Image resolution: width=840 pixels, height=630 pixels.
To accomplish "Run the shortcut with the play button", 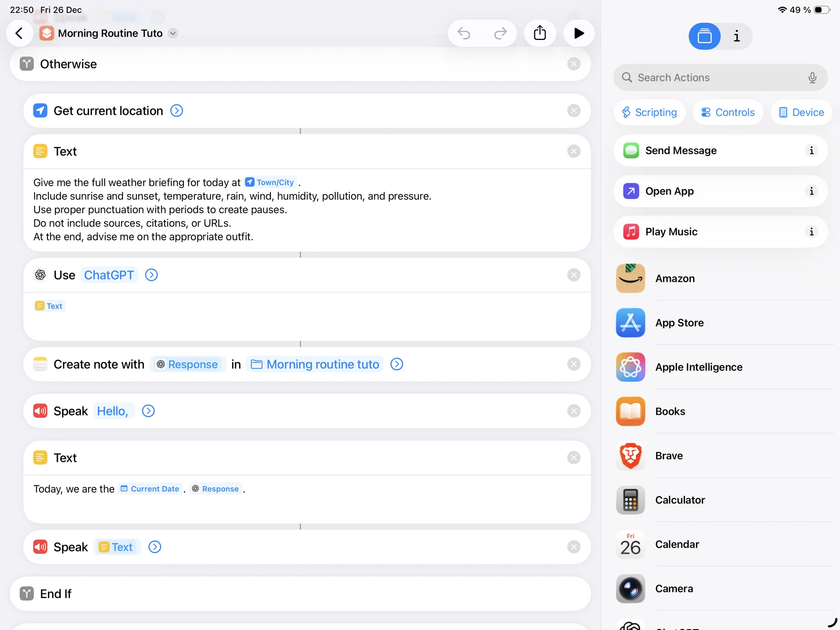I will tap(579, 33).
